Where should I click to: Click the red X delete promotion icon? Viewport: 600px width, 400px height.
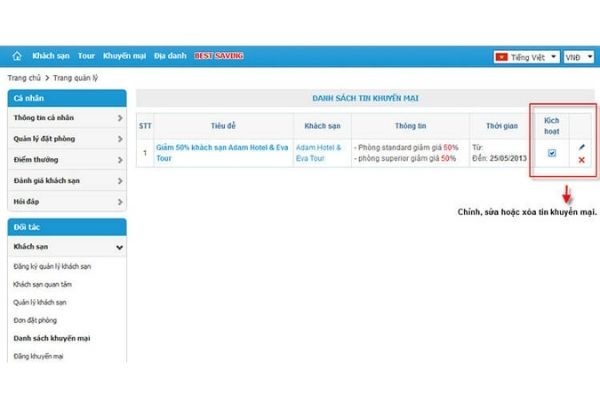(x=581, y=160)
